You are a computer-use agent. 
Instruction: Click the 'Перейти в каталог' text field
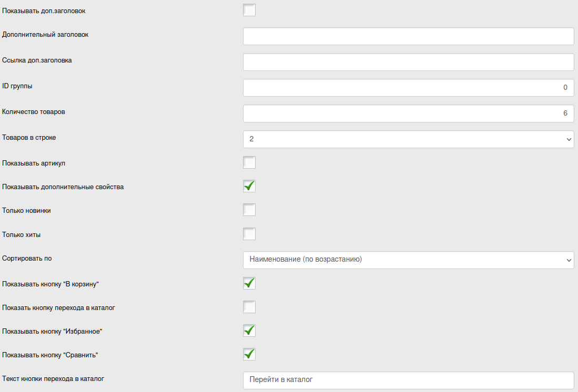408,380
